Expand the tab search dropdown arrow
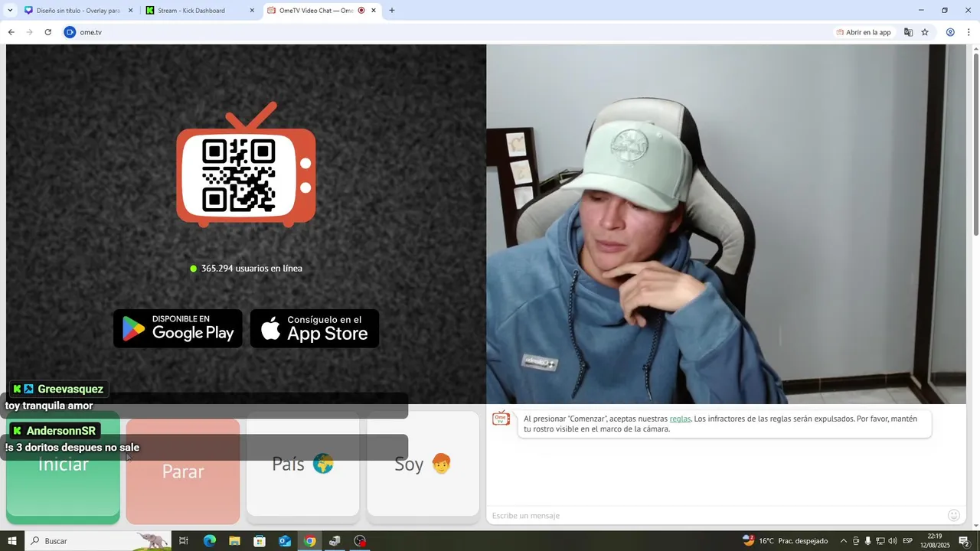Screen dimensions: 980x551 (10, 11)
